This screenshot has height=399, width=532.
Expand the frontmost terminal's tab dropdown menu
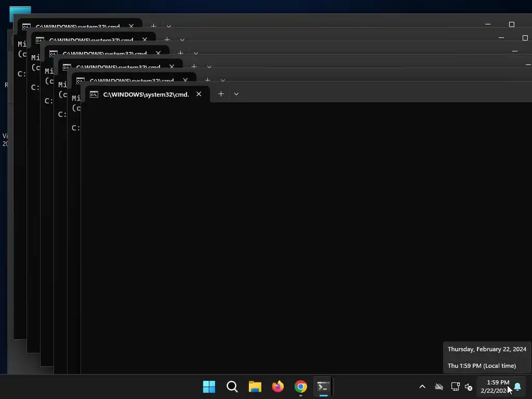[236, 94]
